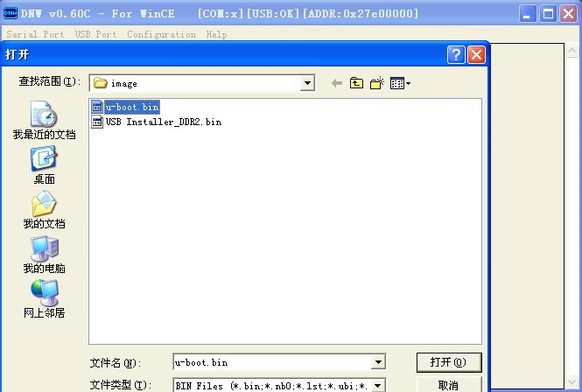Viewport: 582px width, 392px height.
Task: Click the dialog help question mark button
Action: pyautogui.click(x=456, y=55)
